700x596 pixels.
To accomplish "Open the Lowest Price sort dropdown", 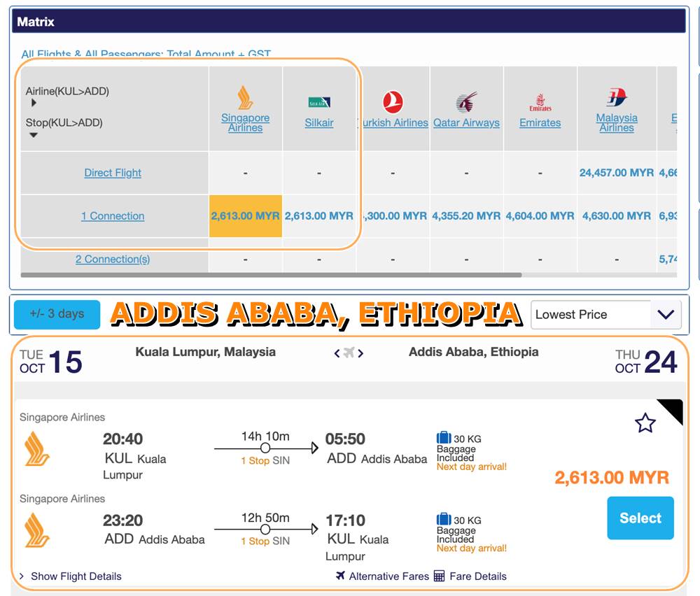I will (605, 315).
